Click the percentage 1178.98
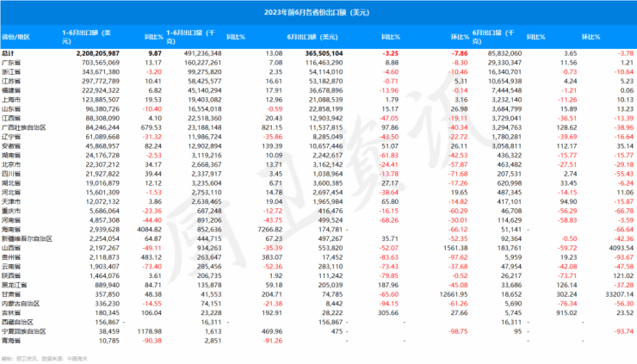 coord(150,331)
